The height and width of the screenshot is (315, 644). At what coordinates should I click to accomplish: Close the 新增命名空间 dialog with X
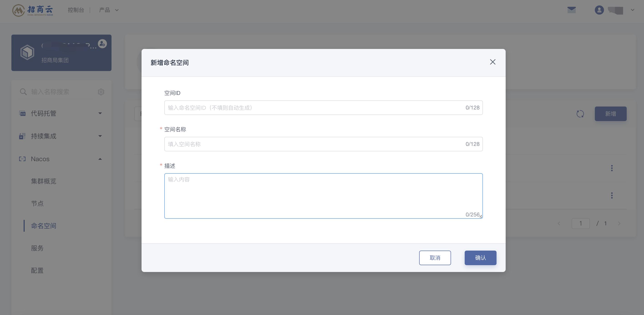[492, 62]
